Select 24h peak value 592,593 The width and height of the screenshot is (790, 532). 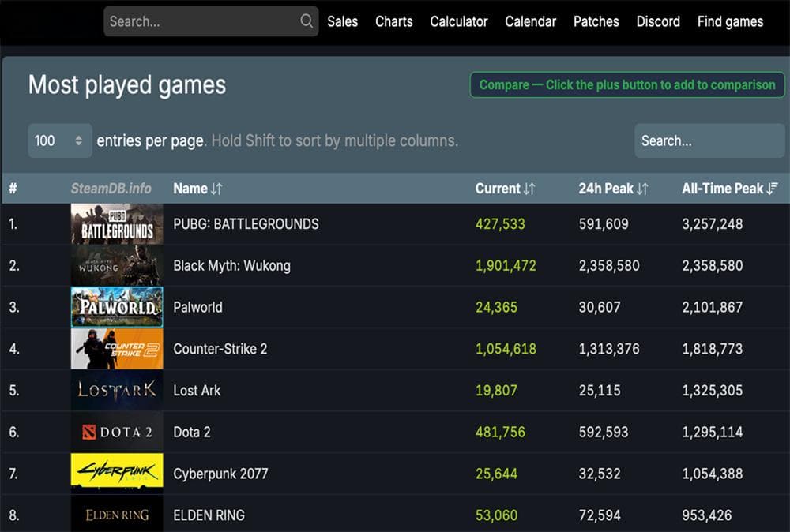coord(604,432)
